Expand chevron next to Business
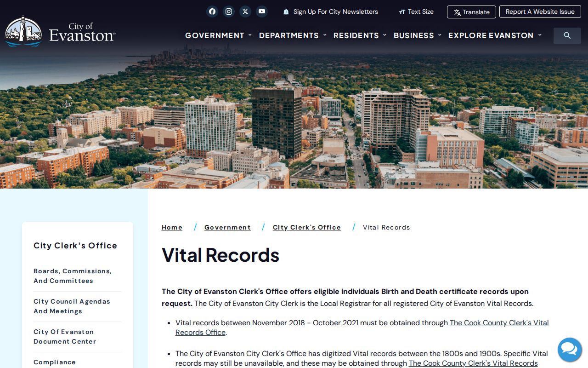The height and width of the screenshot is (368, 588). (x=440, y=35)
